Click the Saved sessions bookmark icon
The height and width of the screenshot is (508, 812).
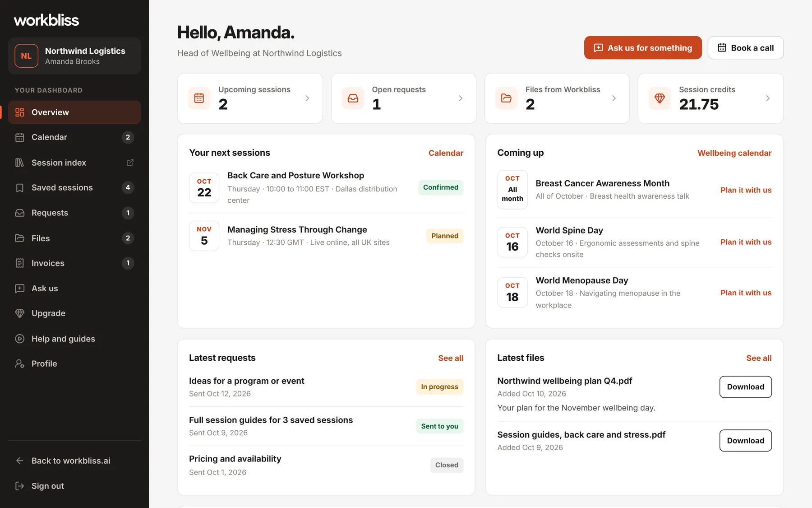coord(19,188)
